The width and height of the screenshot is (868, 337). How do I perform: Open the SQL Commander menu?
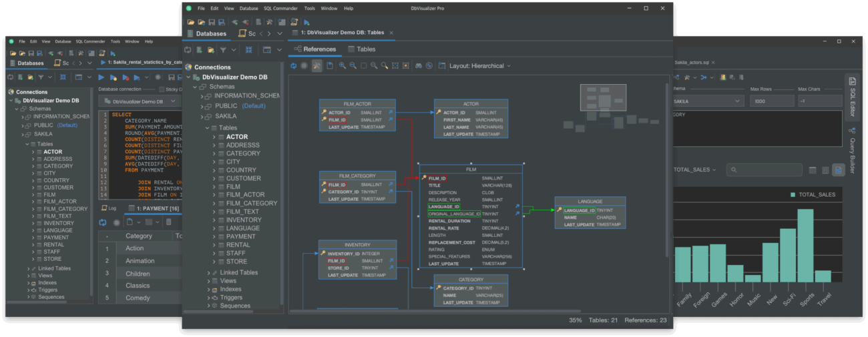[279, 8]
